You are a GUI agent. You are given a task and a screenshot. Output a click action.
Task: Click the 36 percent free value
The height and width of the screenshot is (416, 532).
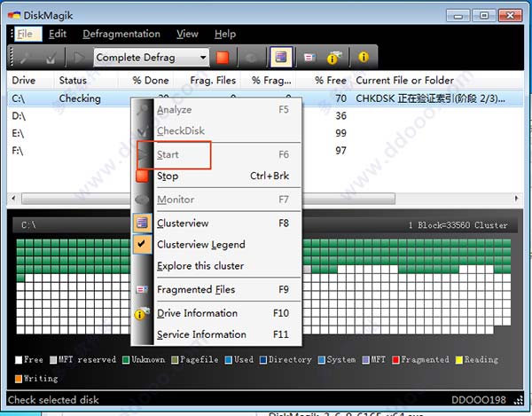pos(341,116)
